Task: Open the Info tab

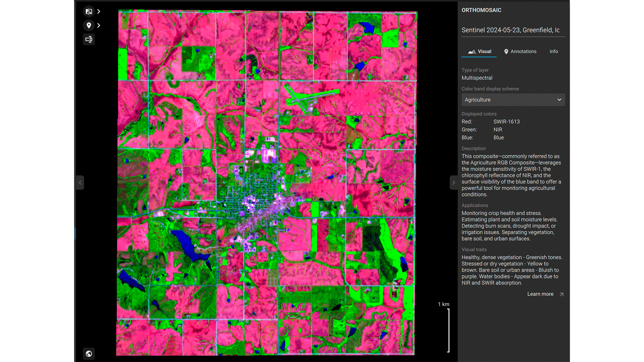Action: [553, 51]
